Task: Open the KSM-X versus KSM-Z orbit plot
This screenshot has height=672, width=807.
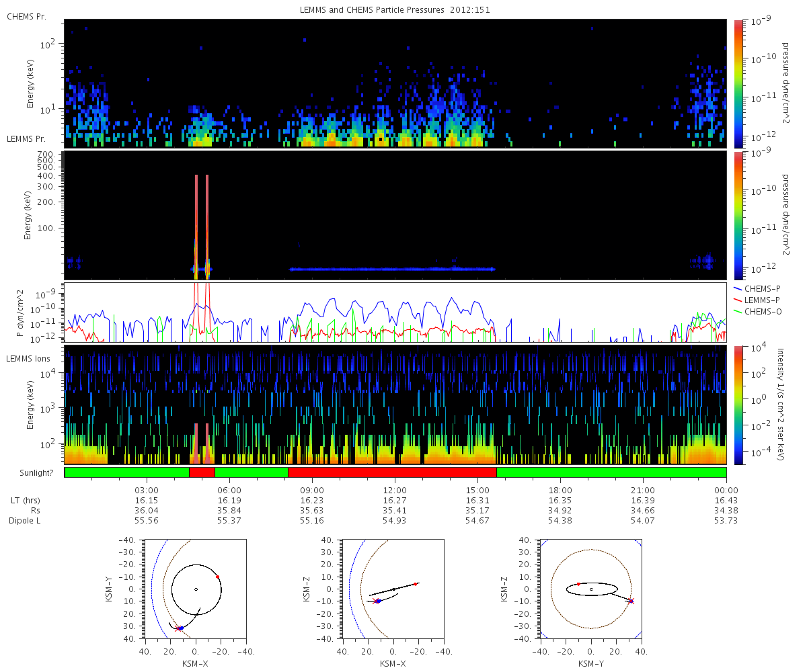Action: tap(393, 589)
